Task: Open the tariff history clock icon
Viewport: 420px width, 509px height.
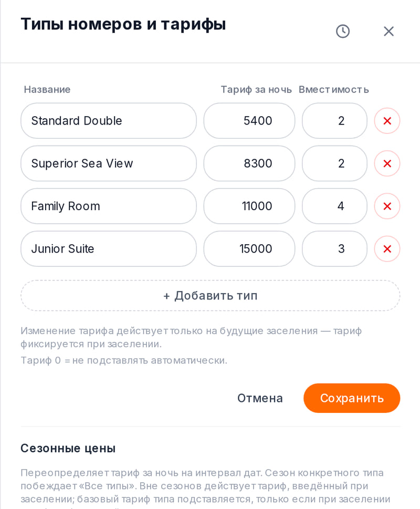Action: pos(342,32)
